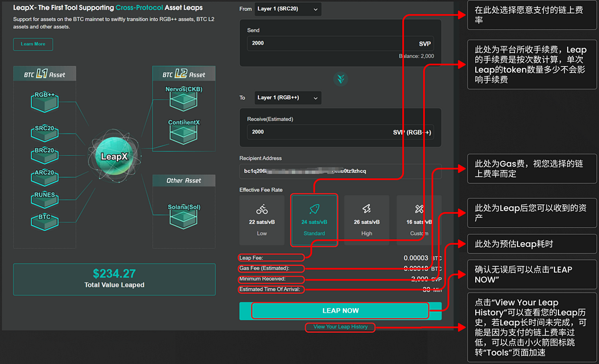Click the Gas Fee (Estimated) label
The height and width of the screenshot is (364, 599).
(264, 268)
